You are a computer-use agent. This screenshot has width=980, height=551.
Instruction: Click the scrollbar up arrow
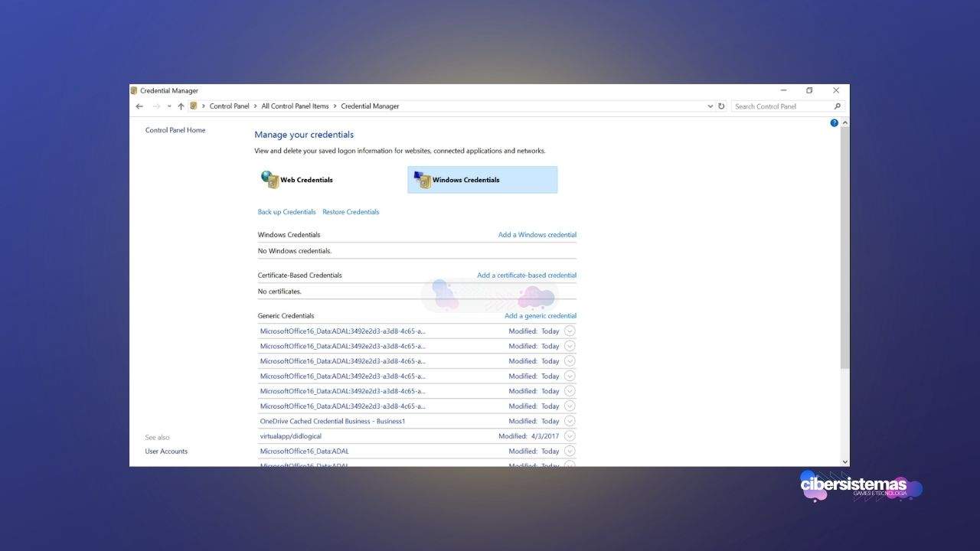(844, 122)
